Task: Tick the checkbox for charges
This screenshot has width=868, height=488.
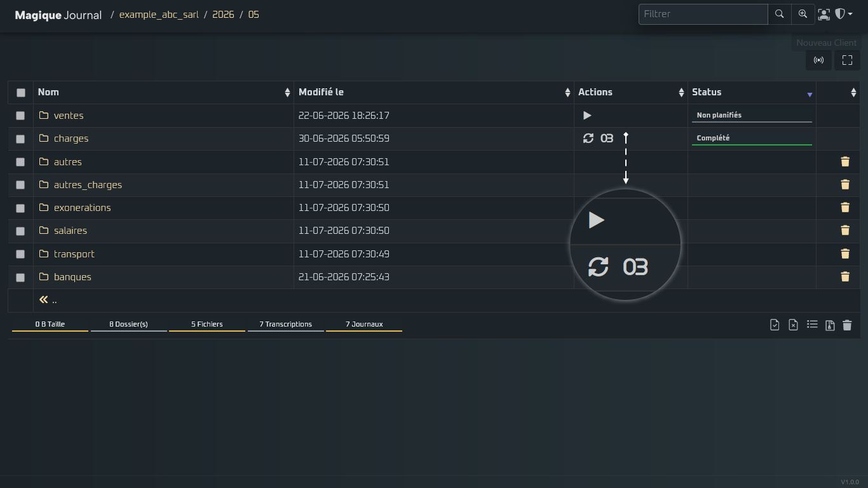Action: 20,139
